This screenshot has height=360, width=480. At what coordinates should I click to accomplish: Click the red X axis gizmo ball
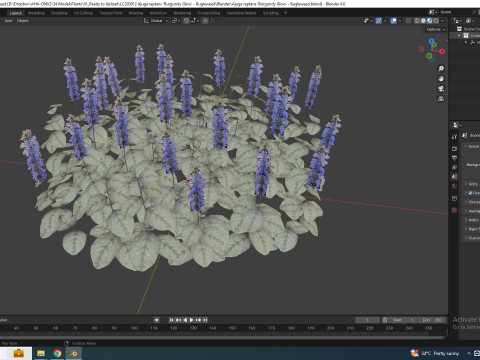(x=442, y=51)
